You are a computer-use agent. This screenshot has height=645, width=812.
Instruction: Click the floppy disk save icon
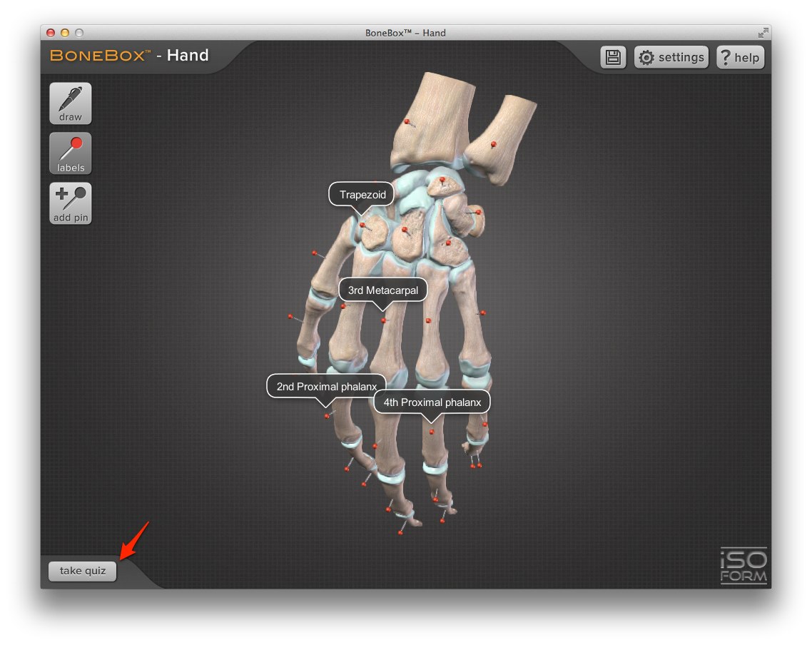tap(613, 57)
